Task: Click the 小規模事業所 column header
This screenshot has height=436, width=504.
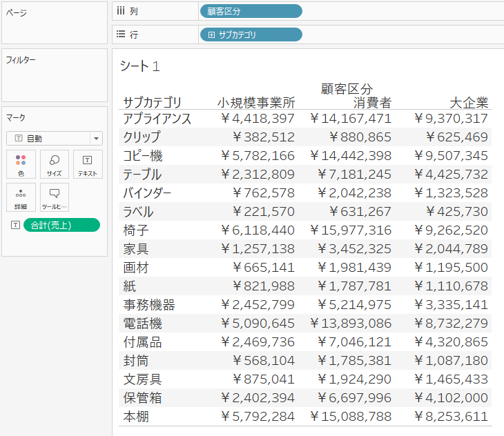Action: click(x=255, y=103)
